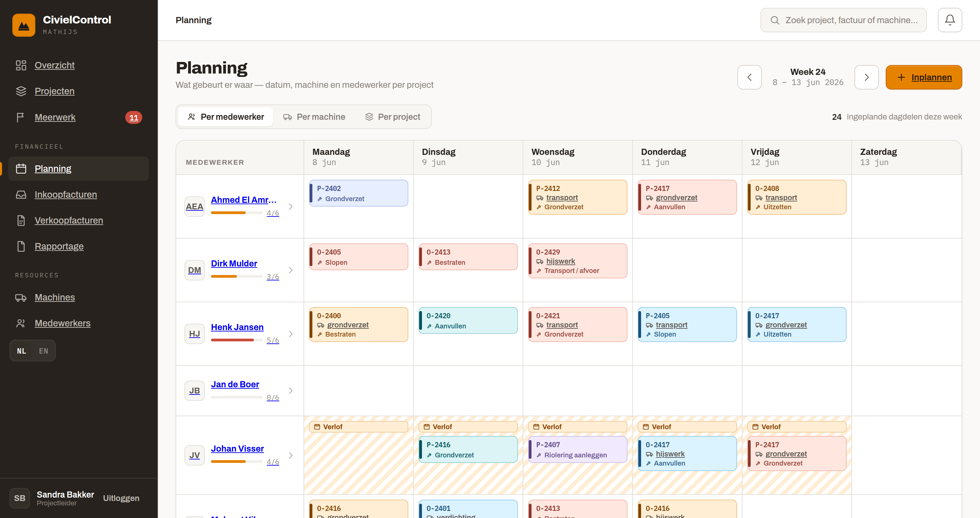Select the Per medewerker tab

(x=226, y=117)
